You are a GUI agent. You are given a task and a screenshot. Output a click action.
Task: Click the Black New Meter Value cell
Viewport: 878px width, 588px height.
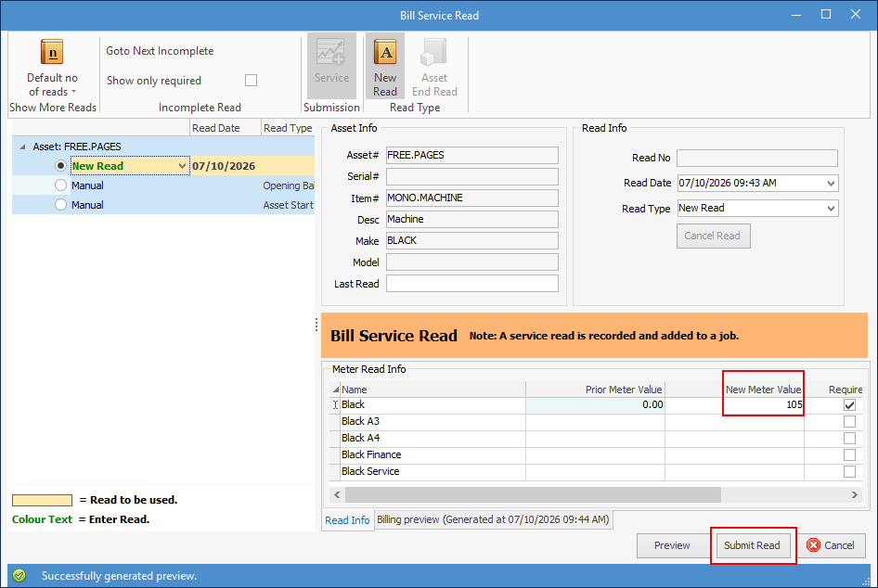click(734, 405)
